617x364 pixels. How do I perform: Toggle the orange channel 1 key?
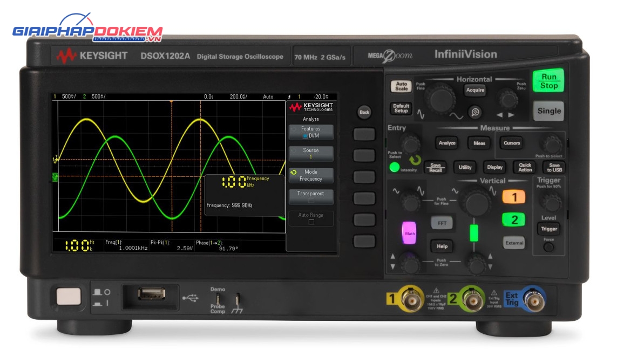pyautogui.click(x=514, y=197)
